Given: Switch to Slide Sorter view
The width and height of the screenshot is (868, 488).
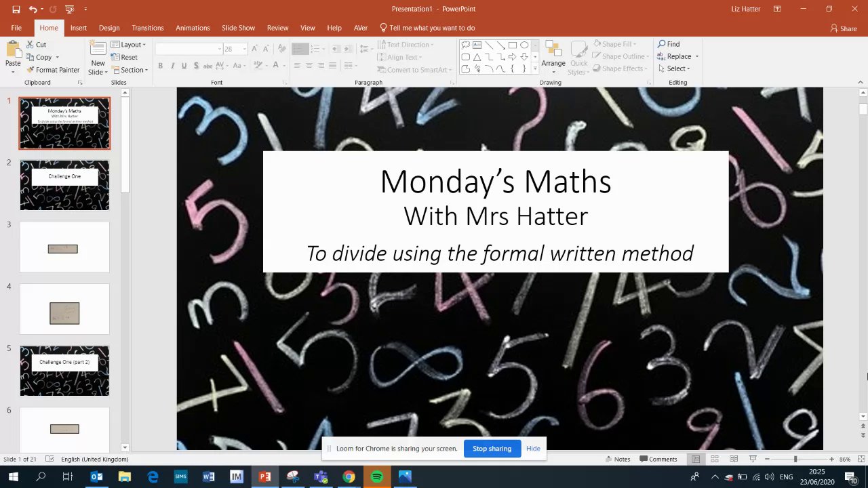Looking at the screenshot, I should click(715, 459).
